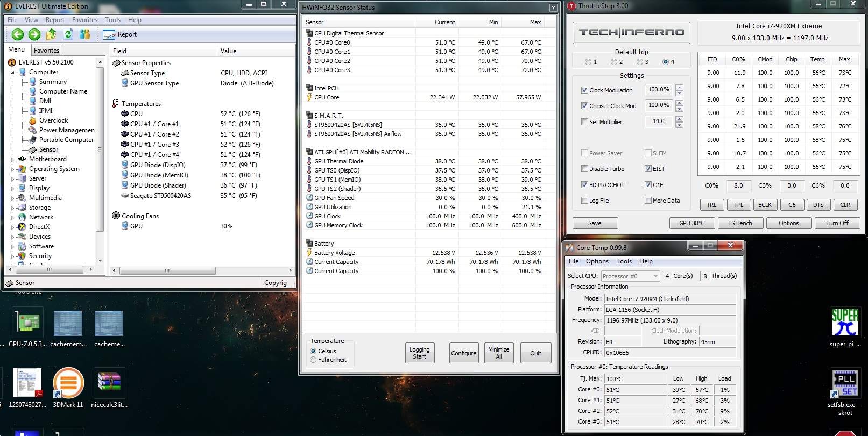Expand the Storage node in EVEREST tree

tap(13, 208)
